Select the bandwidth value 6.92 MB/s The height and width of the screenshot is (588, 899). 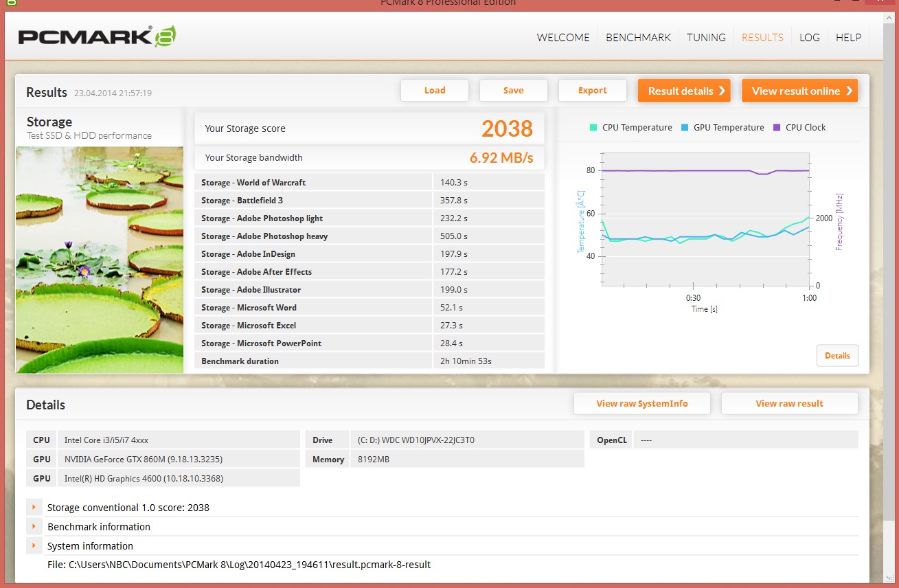coord(501,157)
